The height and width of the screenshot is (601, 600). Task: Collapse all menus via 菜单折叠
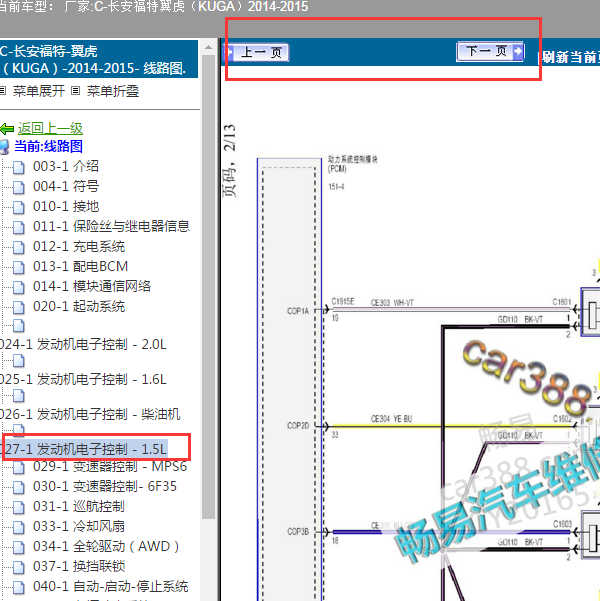[113, 91]
